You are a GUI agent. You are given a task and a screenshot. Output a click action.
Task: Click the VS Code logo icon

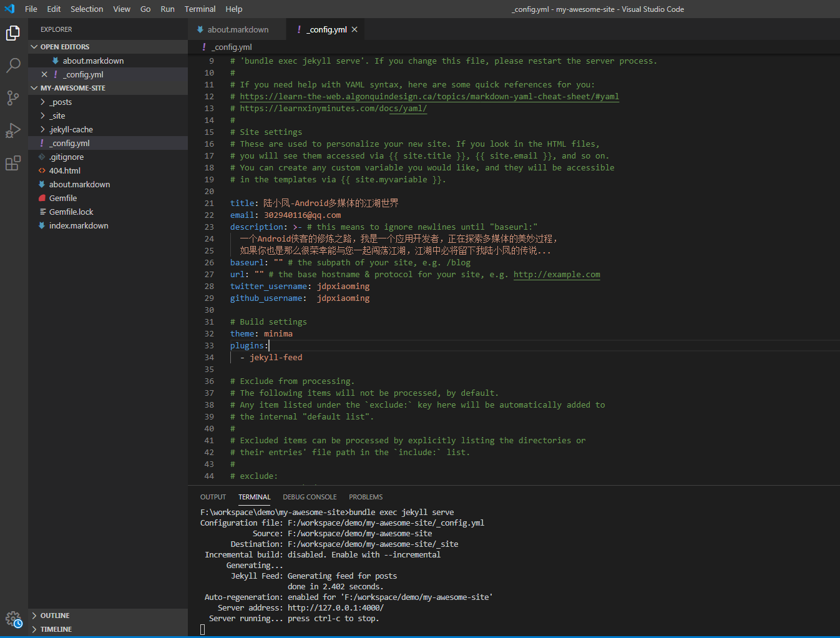tap(9, 9)
